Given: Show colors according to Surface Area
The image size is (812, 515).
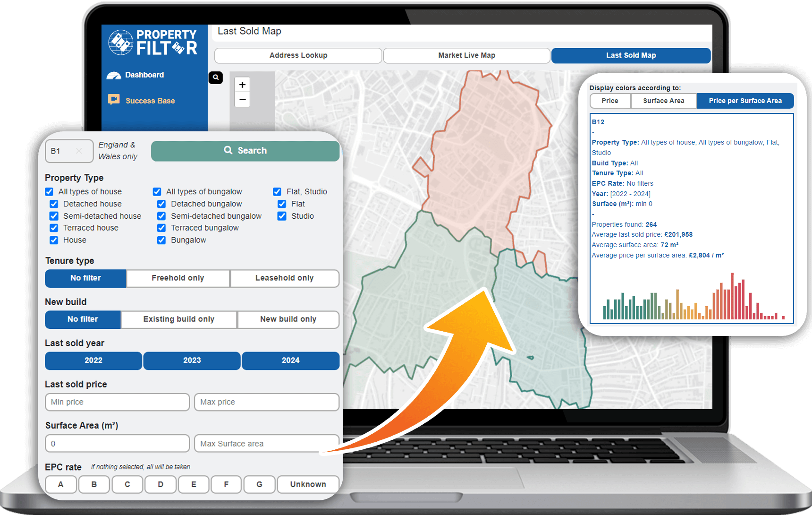Looking at the screenshot, I should click(663, 101).
